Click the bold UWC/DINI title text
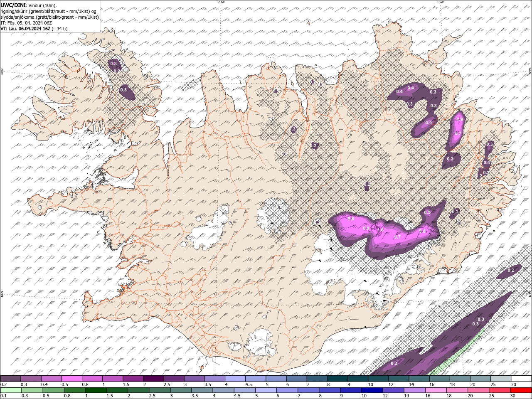Viewport: 532px width, 399px height. (12, 5)
